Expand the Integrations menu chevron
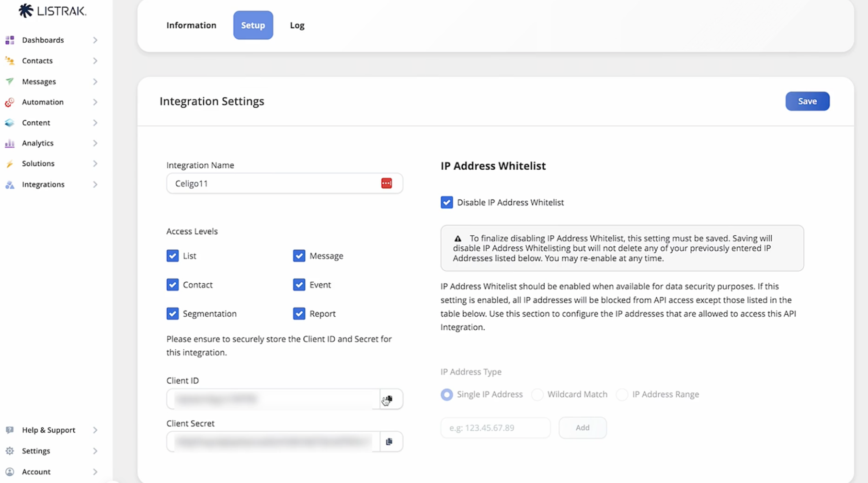The image size is (868, 483). point(95,184)
